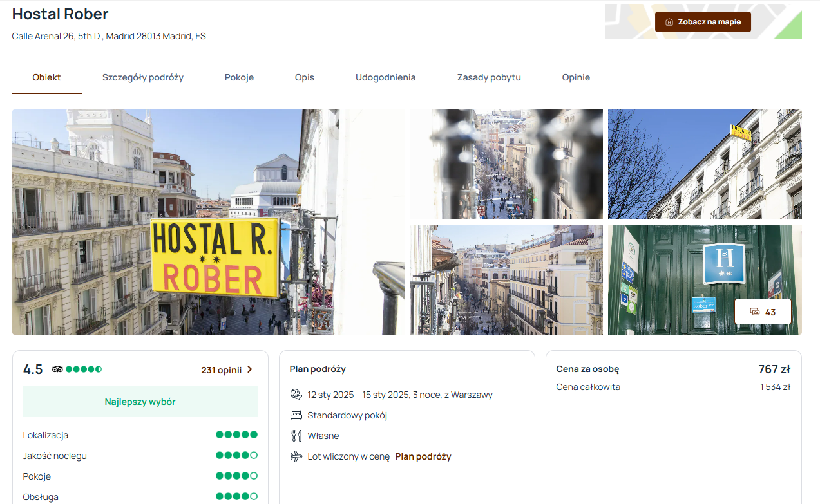Open the Udogodnienia tab
Viewport: 820px width, 504px height.
pyautogui.click(x=386, y=77)
